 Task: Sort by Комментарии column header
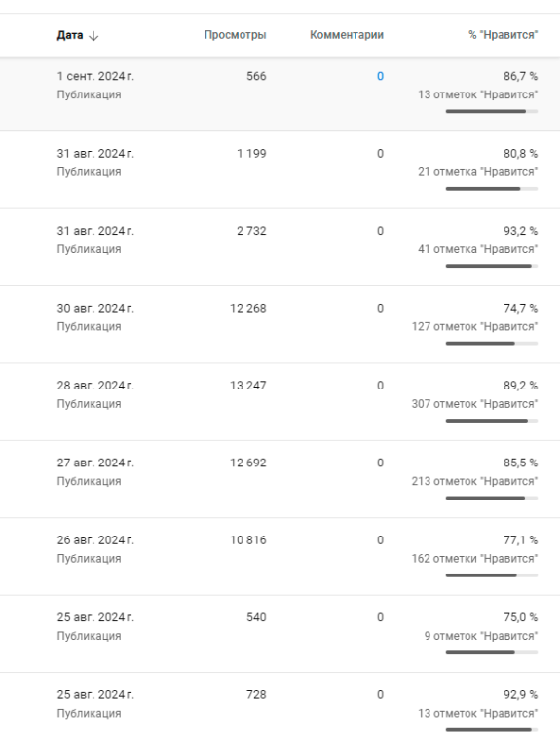point(347,35)
